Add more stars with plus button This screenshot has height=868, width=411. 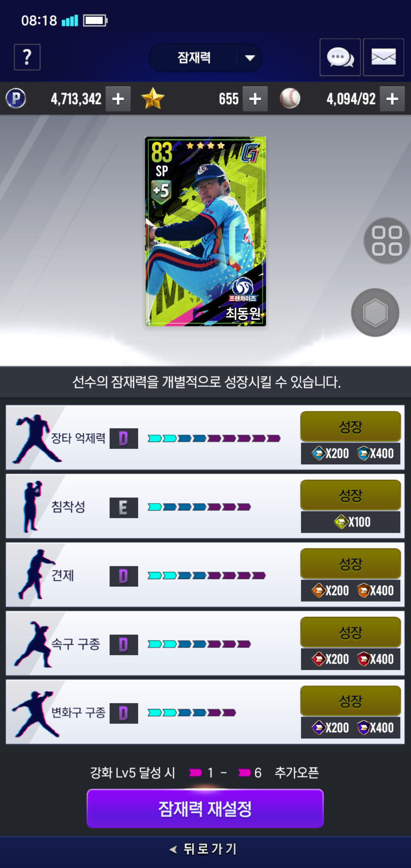pyautogui.click(x=255, y=99)
